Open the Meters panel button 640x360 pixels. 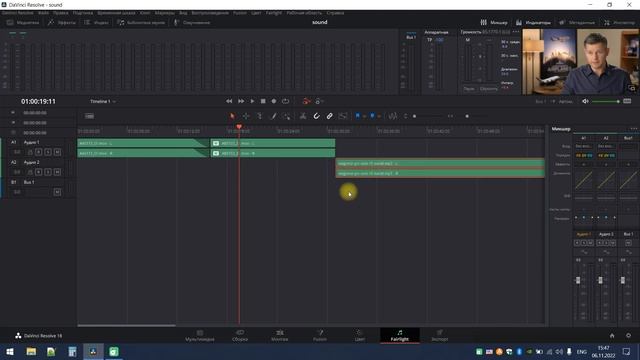click(x=533, y=22)
